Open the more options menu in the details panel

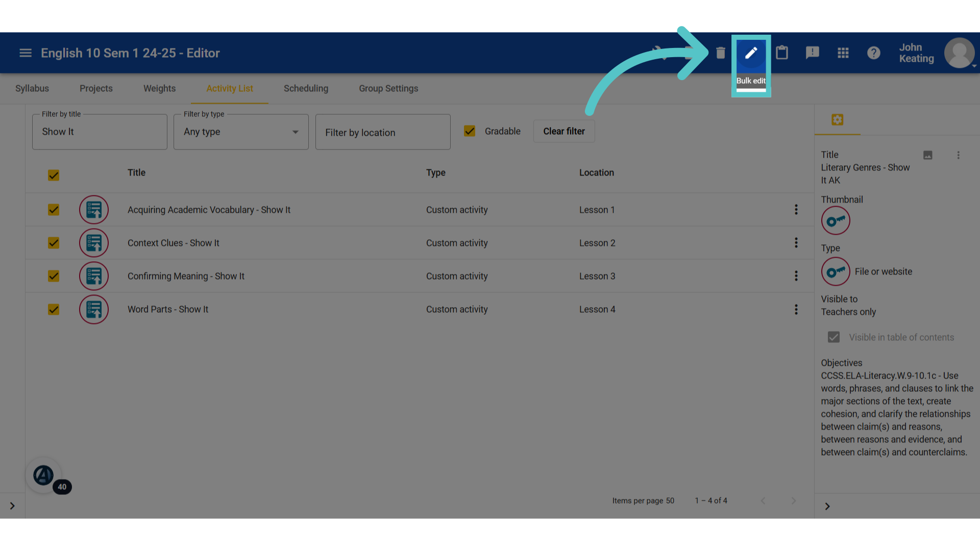click(958, 155)
